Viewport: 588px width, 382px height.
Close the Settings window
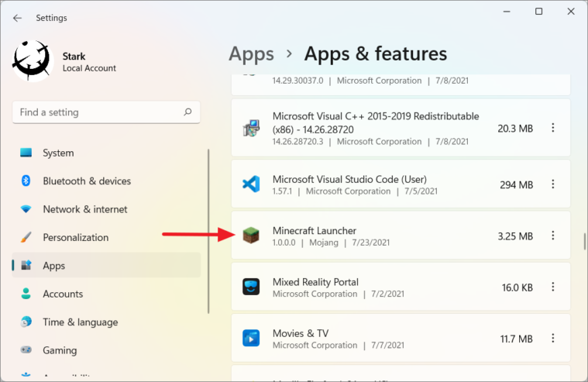[x=571, y=12]
